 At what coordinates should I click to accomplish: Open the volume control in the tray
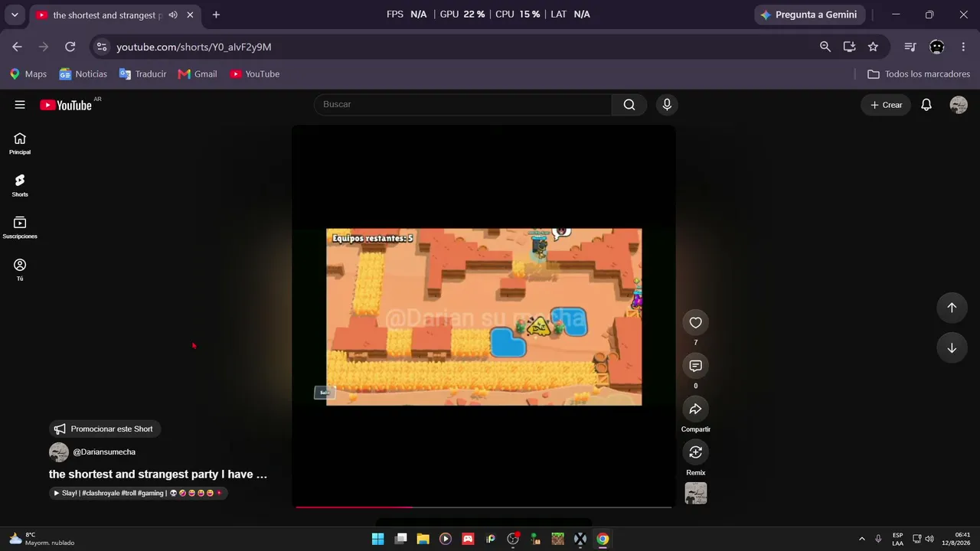929,539
